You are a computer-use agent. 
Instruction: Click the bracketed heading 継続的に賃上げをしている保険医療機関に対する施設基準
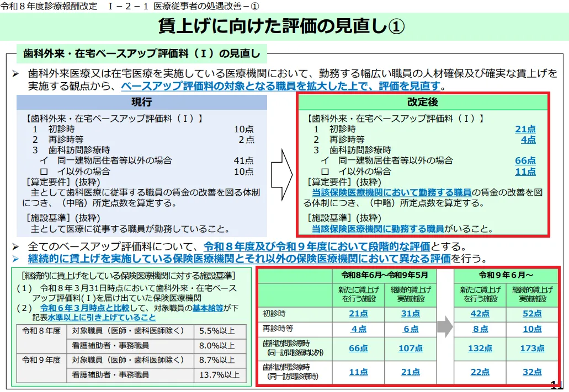pos(128,276)
